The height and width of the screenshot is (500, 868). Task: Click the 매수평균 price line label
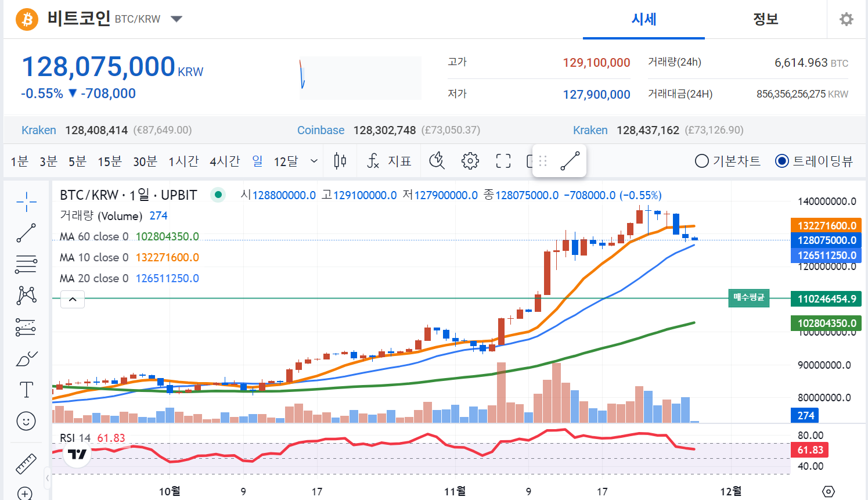click(x=749, y=298)
